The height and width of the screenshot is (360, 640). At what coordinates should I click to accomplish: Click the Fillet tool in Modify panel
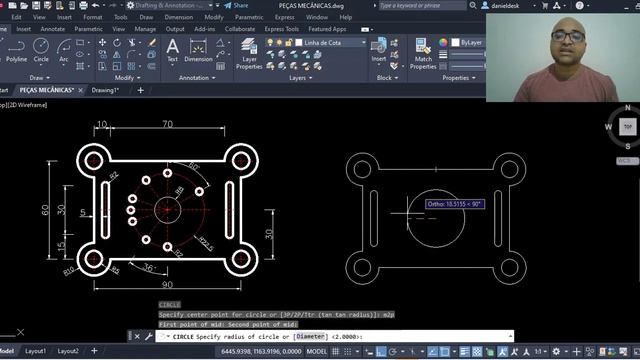pos(131,54)
